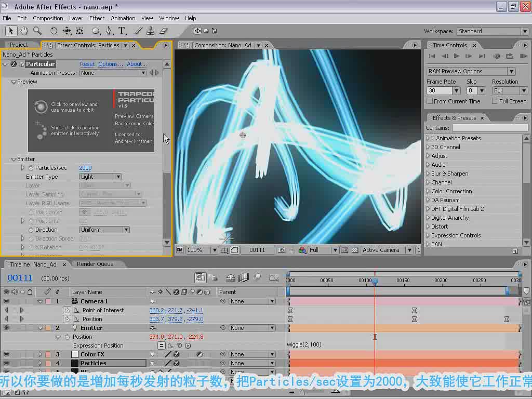Hide the Camera 1 layer eye toggle

pyautogui.click(x=6, y=301)
